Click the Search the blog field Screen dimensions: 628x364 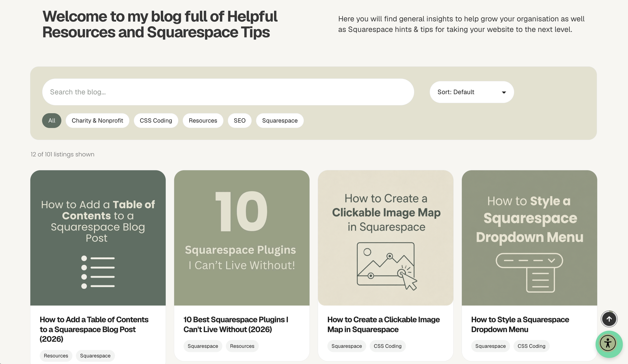(228, 92)
